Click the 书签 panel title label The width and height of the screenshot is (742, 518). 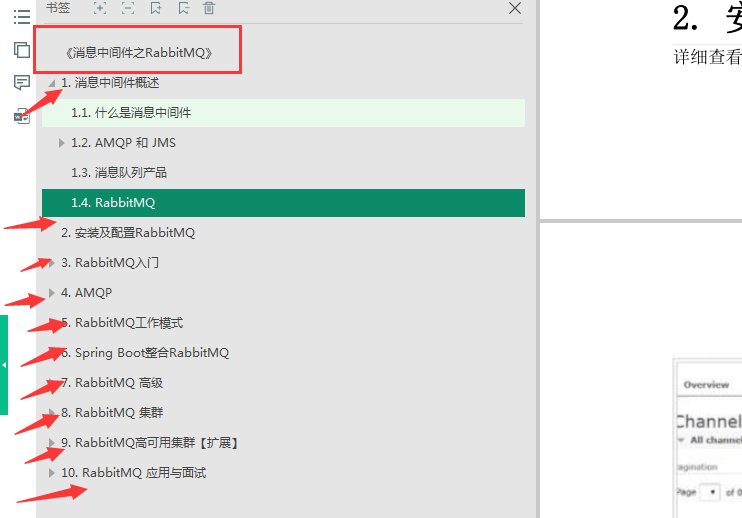(58, 8)
